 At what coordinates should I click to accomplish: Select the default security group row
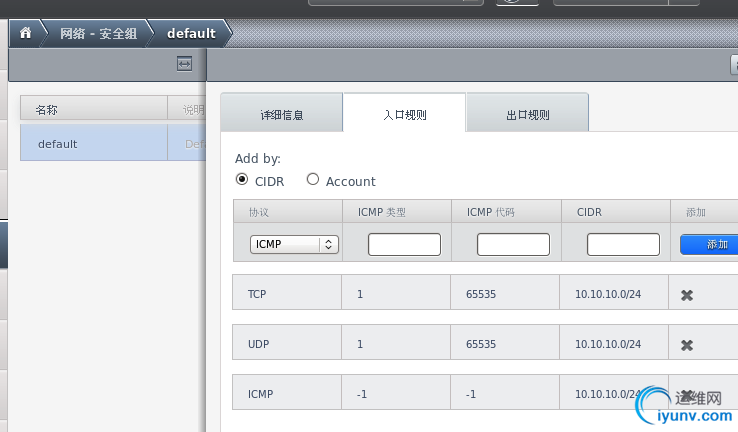pos(95,144)
